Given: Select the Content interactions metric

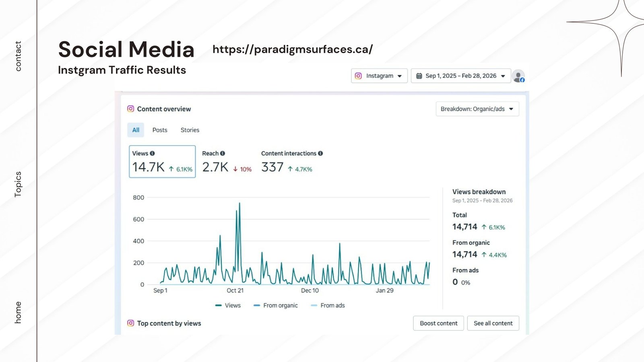Looking at the screenshot, I should click(291, 162).
